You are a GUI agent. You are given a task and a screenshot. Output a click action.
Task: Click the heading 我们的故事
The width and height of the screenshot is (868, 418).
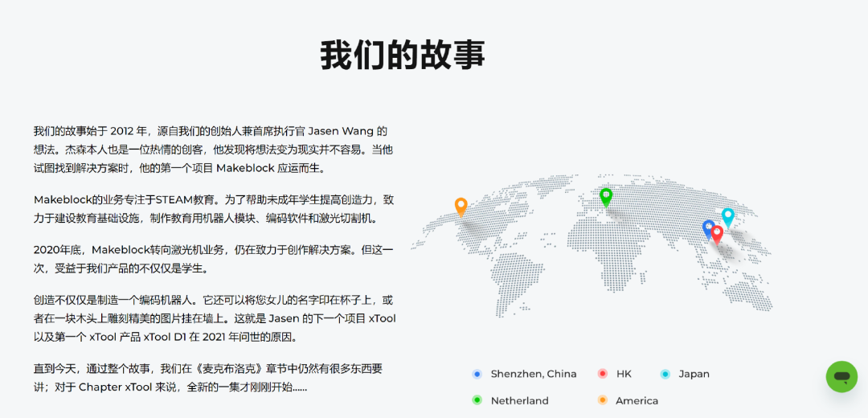click(403, 55)
